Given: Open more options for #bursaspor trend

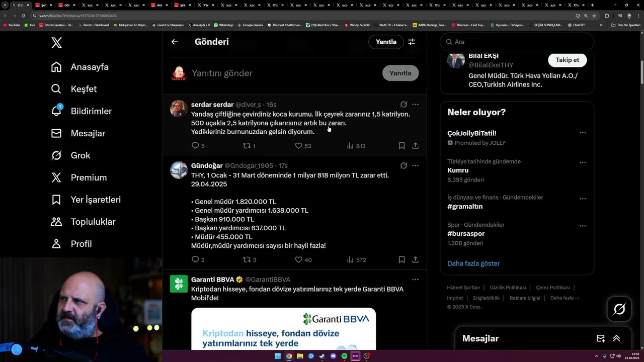Looking at the screenshot, I should tap(582, 226).
